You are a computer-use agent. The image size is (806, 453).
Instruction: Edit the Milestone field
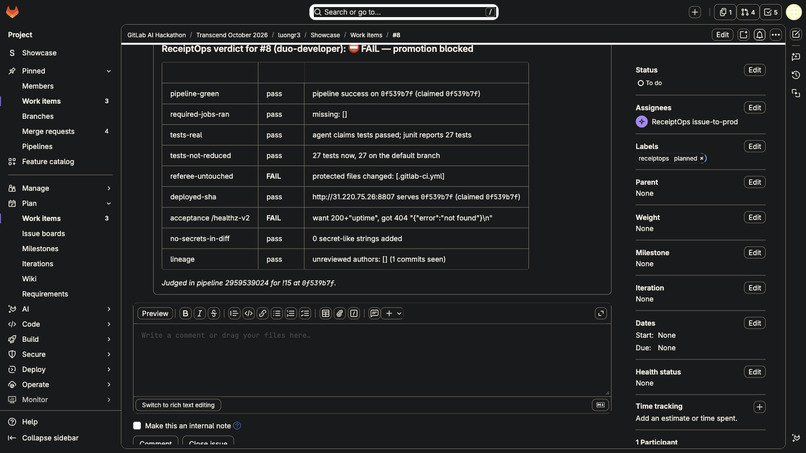point(755,252)
